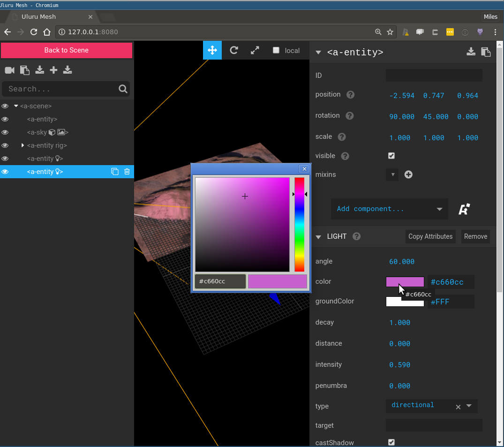Expand the a-entity rig tree node
The height and width of the screenshot is (447, 504).
(23, 145)
